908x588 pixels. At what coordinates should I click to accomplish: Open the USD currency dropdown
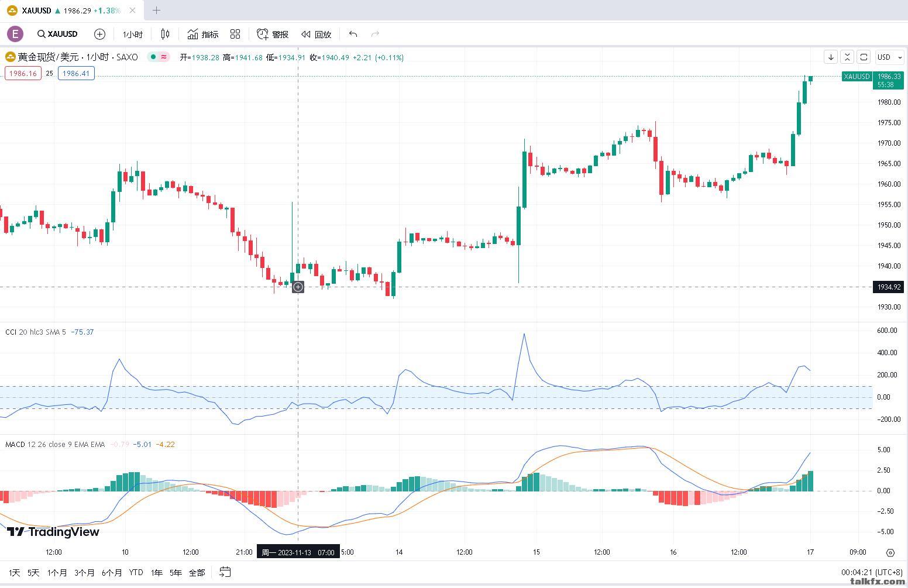(890, 57)
